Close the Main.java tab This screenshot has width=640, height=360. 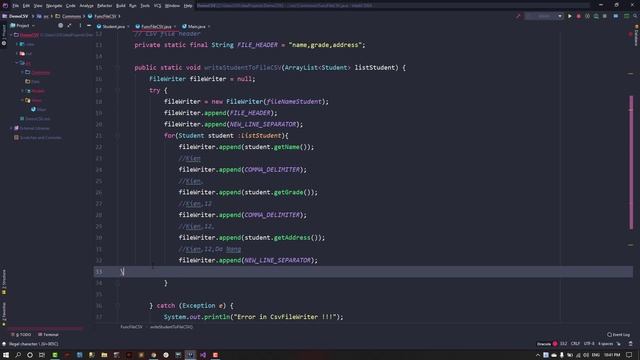[209, 27]
